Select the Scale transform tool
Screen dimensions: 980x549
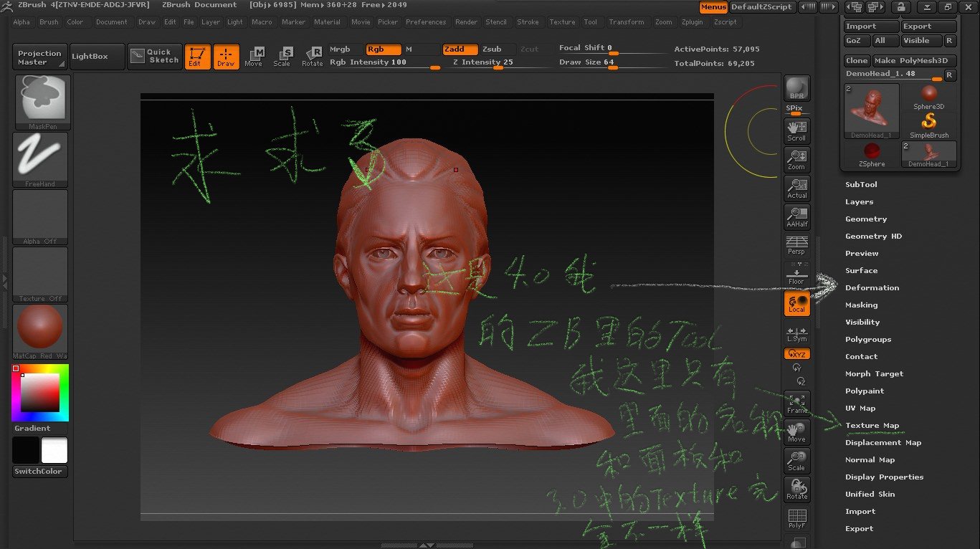click(x=282, y=57)
